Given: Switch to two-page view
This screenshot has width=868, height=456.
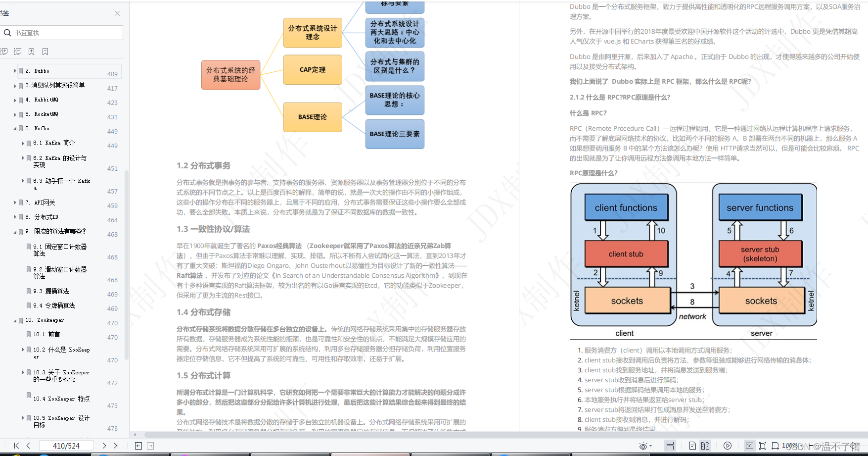Looking at the screenshot, I should click(705, 446).
